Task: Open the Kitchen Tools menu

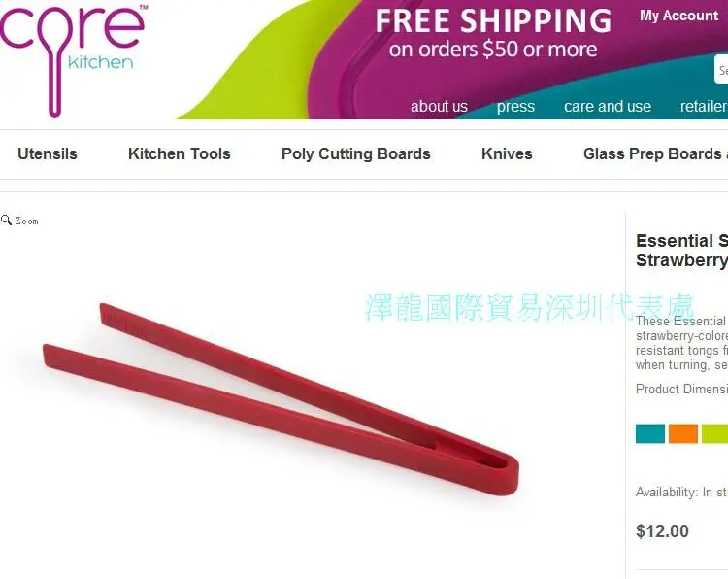Action: point(180,153)
